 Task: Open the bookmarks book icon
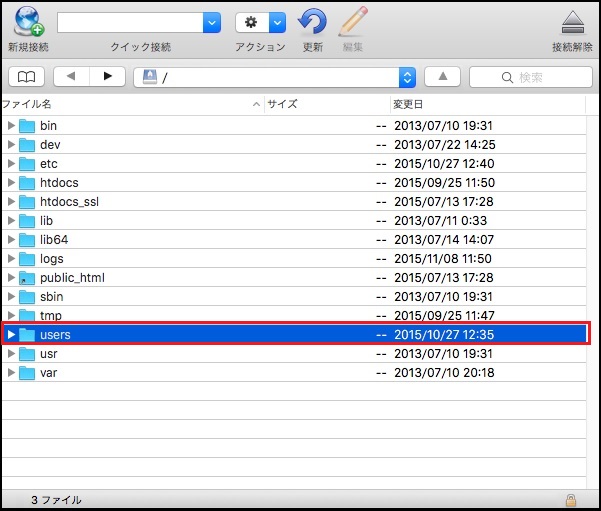pos(25,77)
